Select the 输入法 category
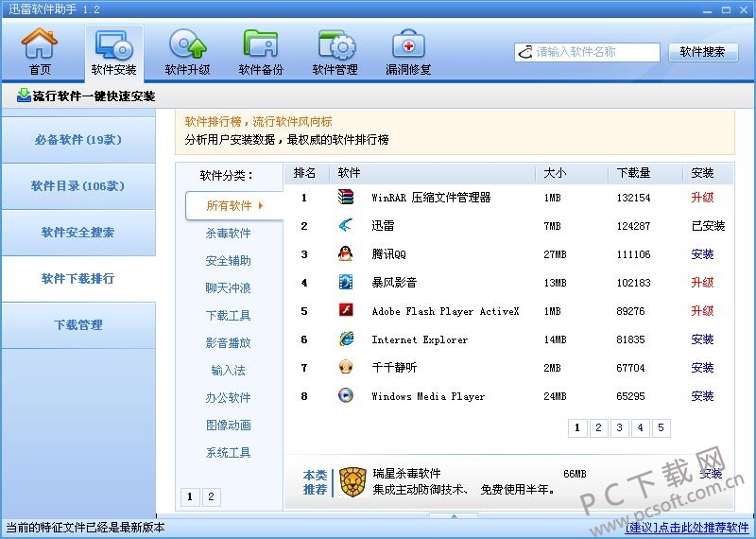This screenshot has width=756, height=539. click(228, 371)
